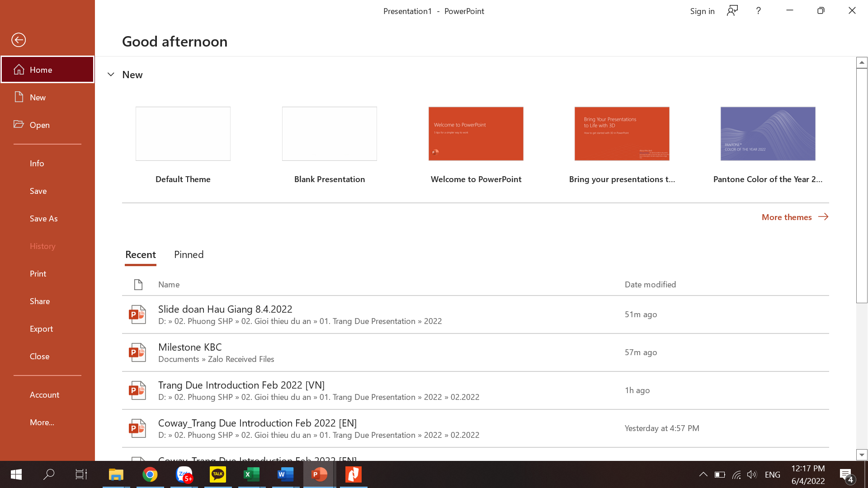Viewport: 868px width, 488px height.
Task: Click PowerPoint file icon for Trang Due Introduction [VN]
Action: 137,390
